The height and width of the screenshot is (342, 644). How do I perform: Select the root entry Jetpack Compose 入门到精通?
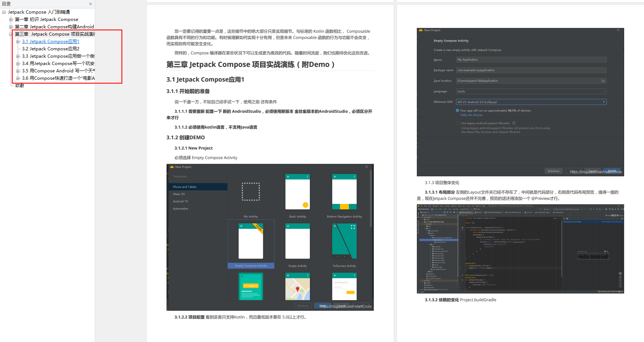coord(39,12)
